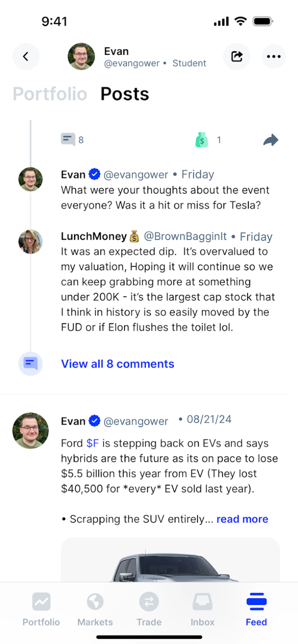Tap the comment bubble icon with 8
The height and width of the screenshot is (644, 298).
point(68,139)
